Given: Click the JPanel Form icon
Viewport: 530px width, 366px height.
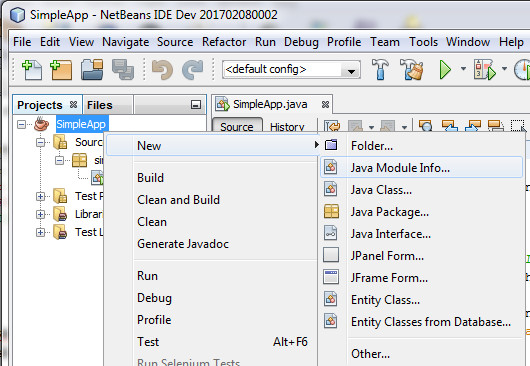Looking at the screenshot, I should point(331,255).
